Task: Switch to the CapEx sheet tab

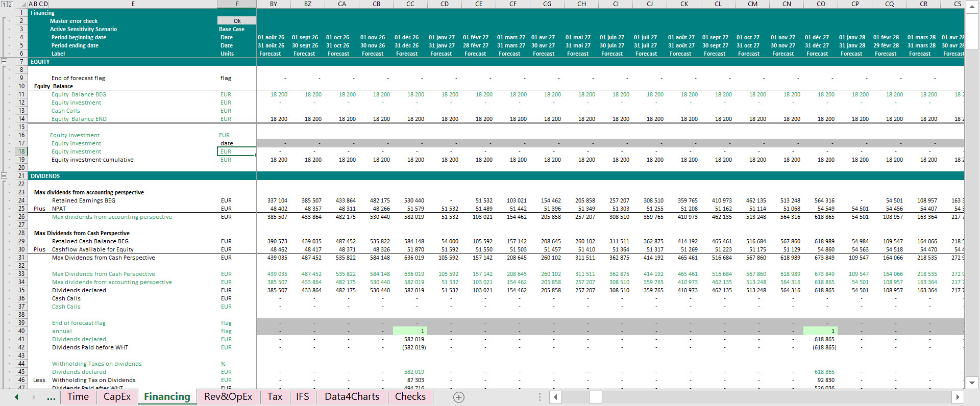Action: 117,397
